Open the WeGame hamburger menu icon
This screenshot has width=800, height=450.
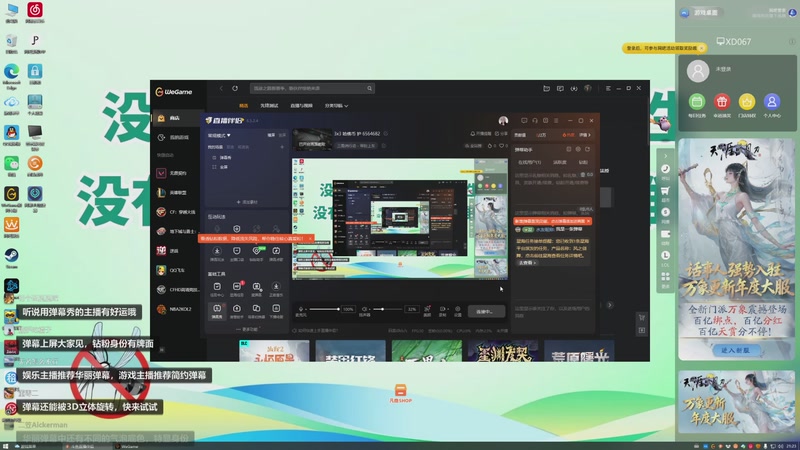tap(608, 88)
